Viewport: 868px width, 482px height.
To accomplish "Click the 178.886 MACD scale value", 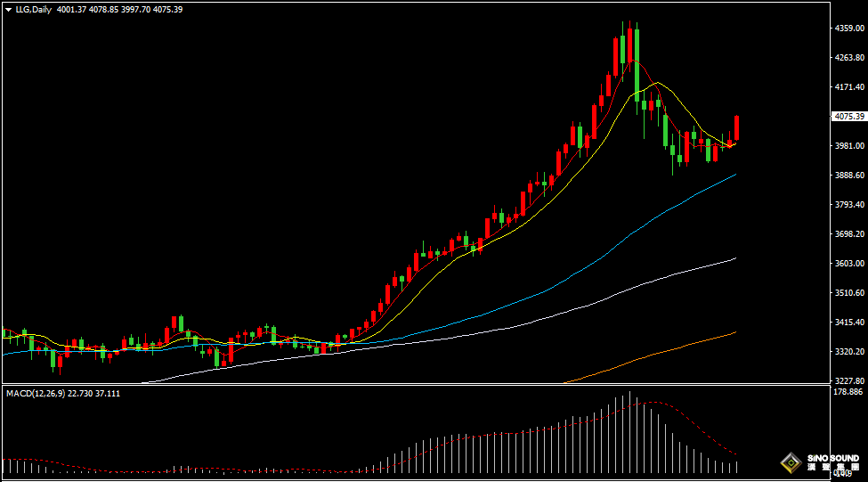I will (x=849, y=392).
